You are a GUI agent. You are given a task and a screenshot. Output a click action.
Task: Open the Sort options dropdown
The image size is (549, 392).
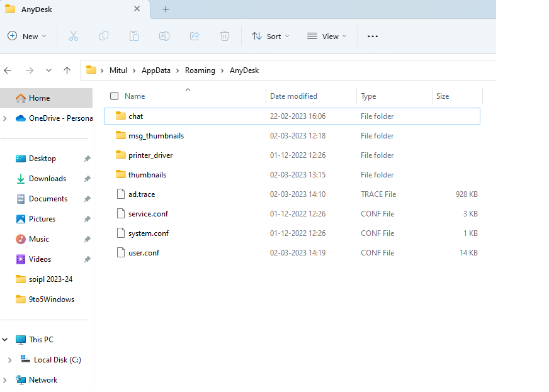pyautogui.click(x=271, y=36)
